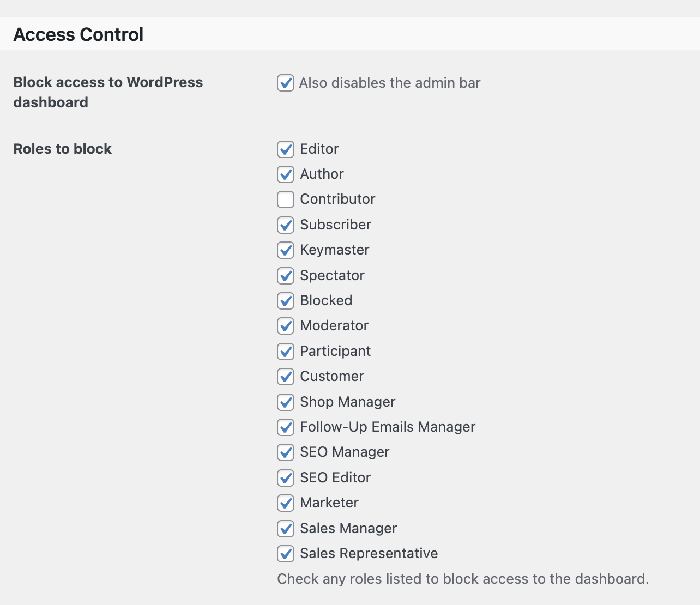Uncheck the Moderator role checkbox
This screenshot has width=700, height=605.
(x=286, y=326)
